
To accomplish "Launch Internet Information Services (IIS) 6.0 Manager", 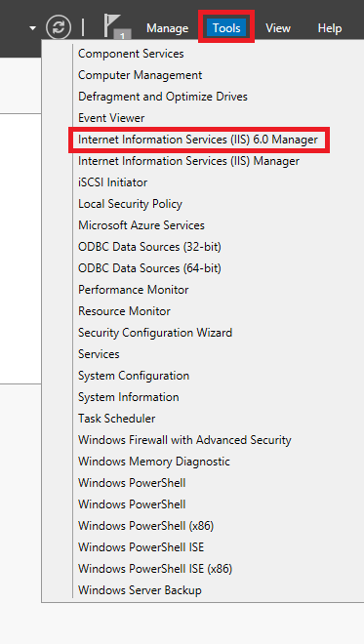I will click(198, 140).
